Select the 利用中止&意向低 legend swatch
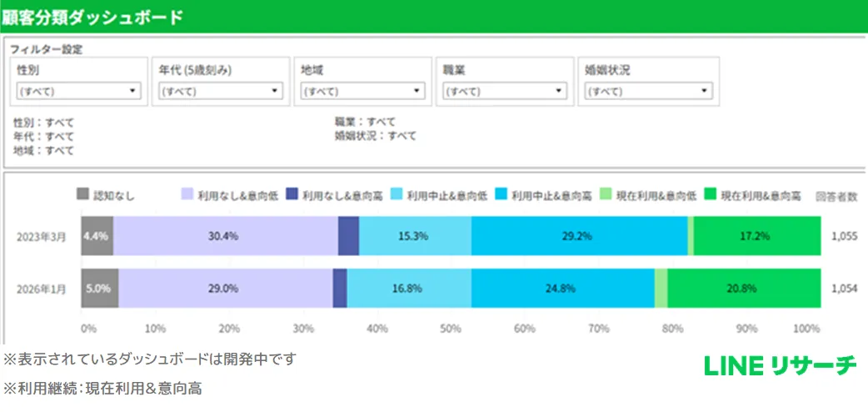Screen dimensions: 868x412 click(396, 195)
